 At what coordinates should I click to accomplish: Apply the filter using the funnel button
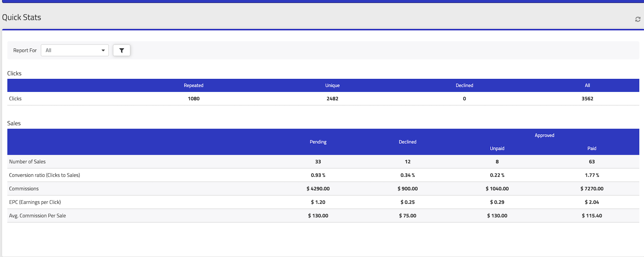(x=122, y=50)
